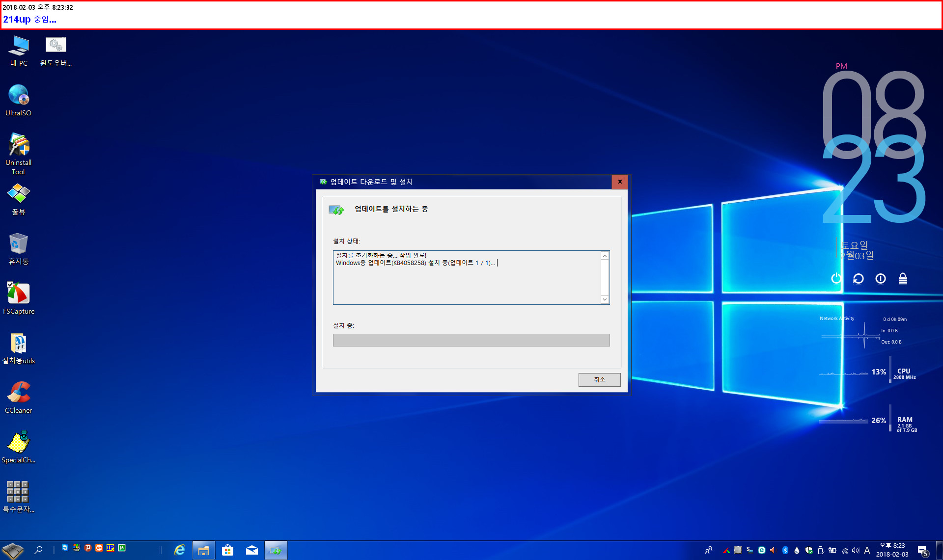
Task: Launch the IP tool quick launch icon
Action: click(111, 548)
